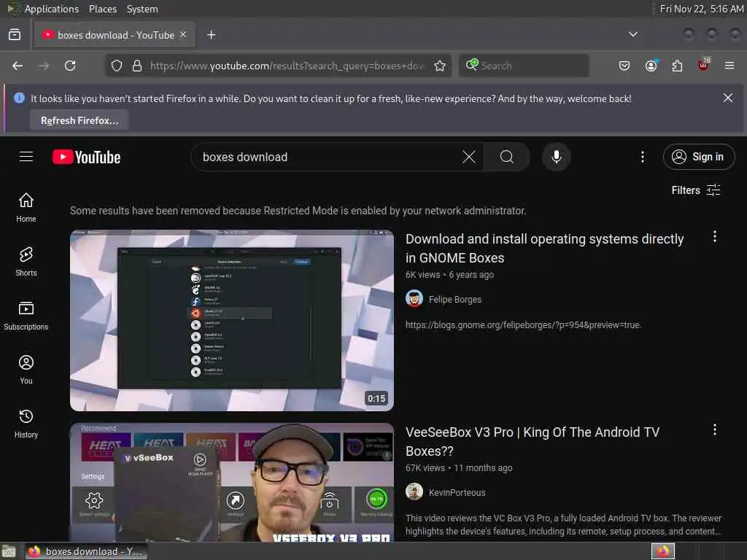Open Felipe Borges channel name link
Viewport: 747px width, 560px height.
coord(455,300)
